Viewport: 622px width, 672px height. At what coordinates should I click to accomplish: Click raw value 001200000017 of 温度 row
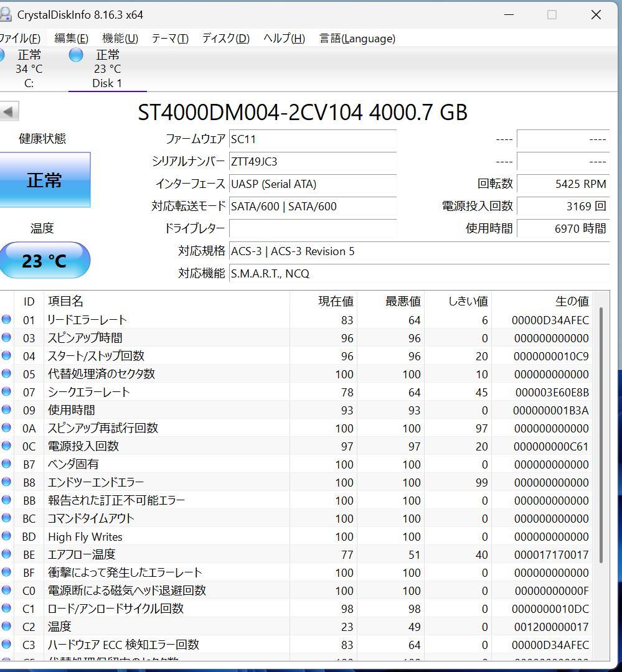pos(551,627)
